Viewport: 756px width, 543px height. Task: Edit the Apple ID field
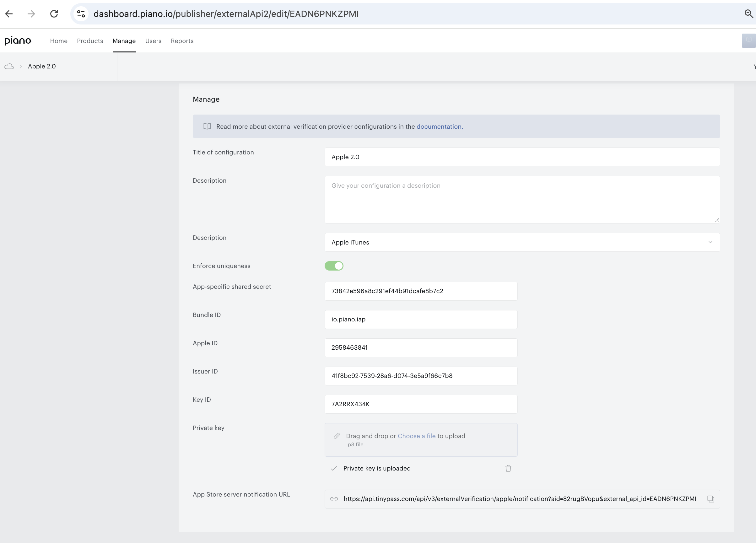[421, 348]
